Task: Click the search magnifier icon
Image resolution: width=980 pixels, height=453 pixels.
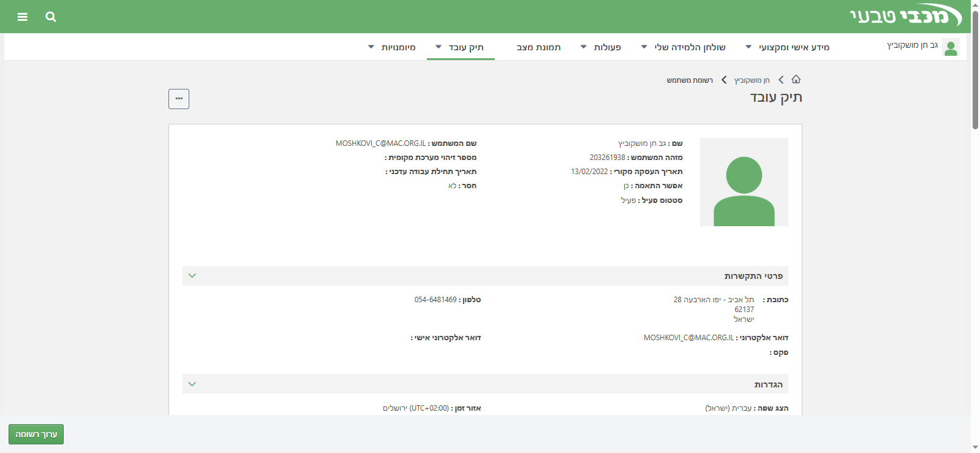Action: click(x=51, y=17)
